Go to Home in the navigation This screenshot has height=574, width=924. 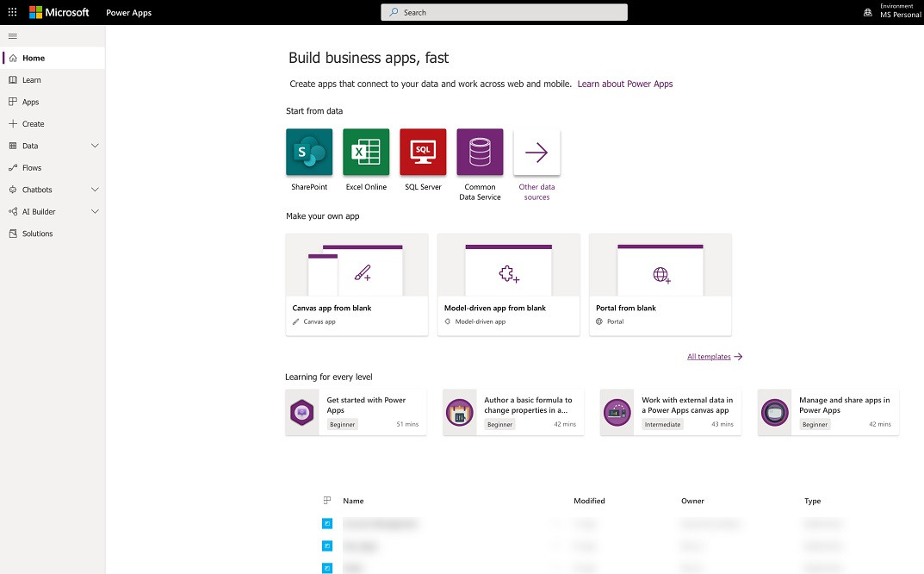pos(53,58)
